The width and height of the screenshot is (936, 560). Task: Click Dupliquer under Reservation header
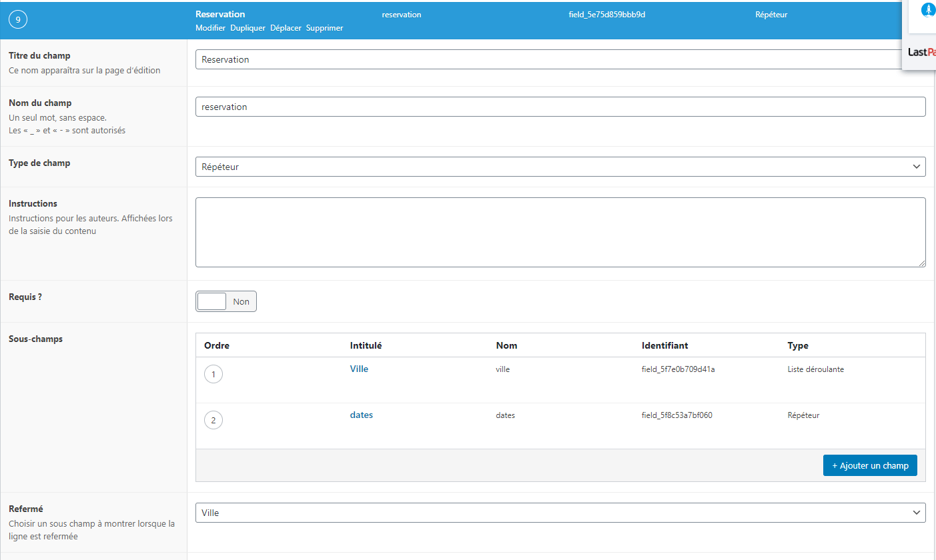pyautogui.click(x=248, y=28)
